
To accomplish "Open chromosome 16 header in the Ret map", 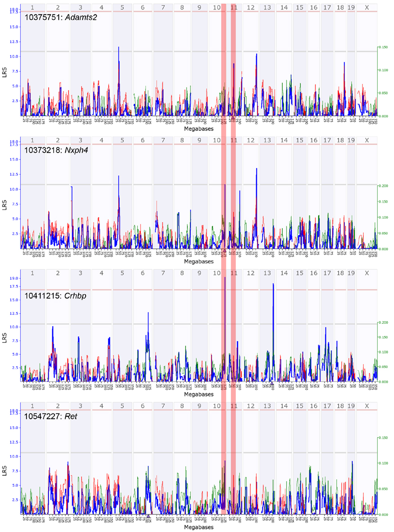I will coord(314,406).
